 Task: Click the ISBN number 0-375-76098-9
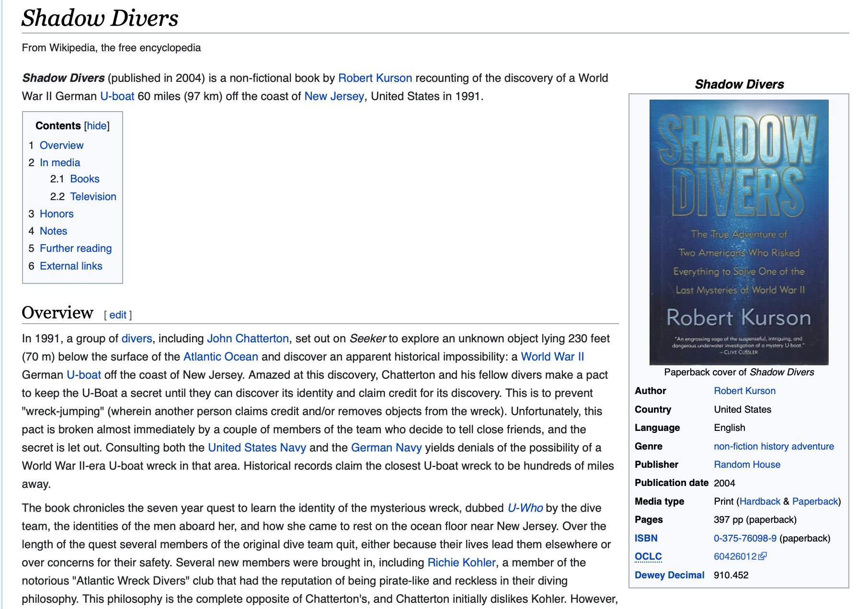[745, 538]
